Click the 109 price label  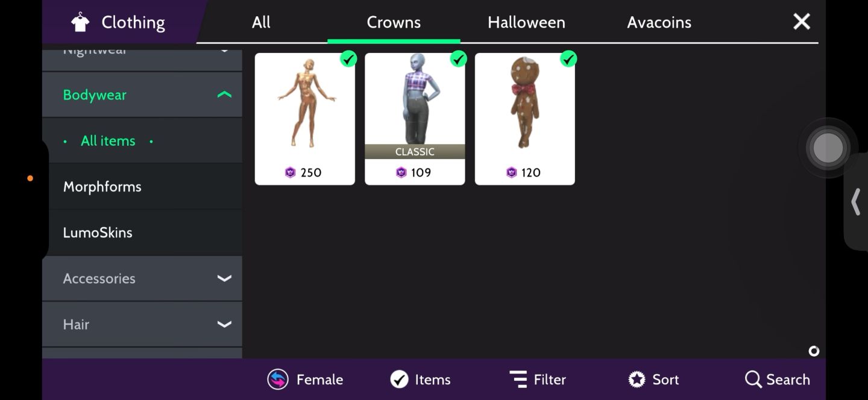[x=421, y=173]
